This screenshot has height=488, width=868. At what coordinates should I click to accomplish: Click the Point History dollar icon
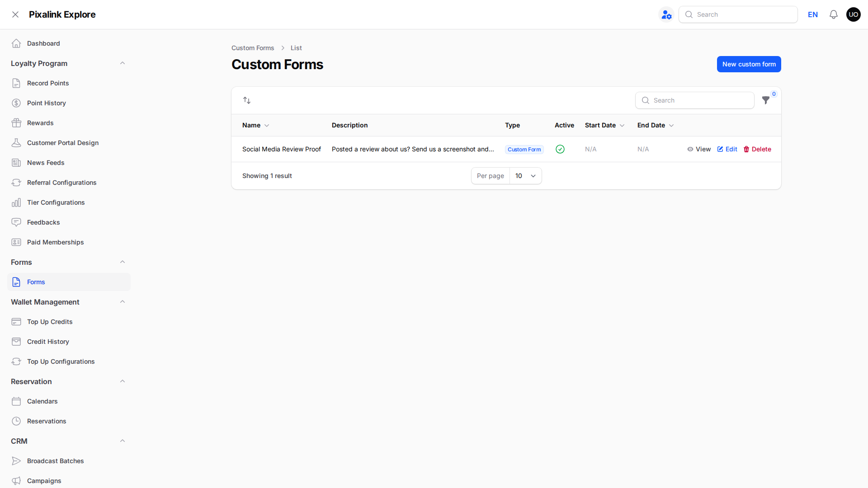[16, 103]
